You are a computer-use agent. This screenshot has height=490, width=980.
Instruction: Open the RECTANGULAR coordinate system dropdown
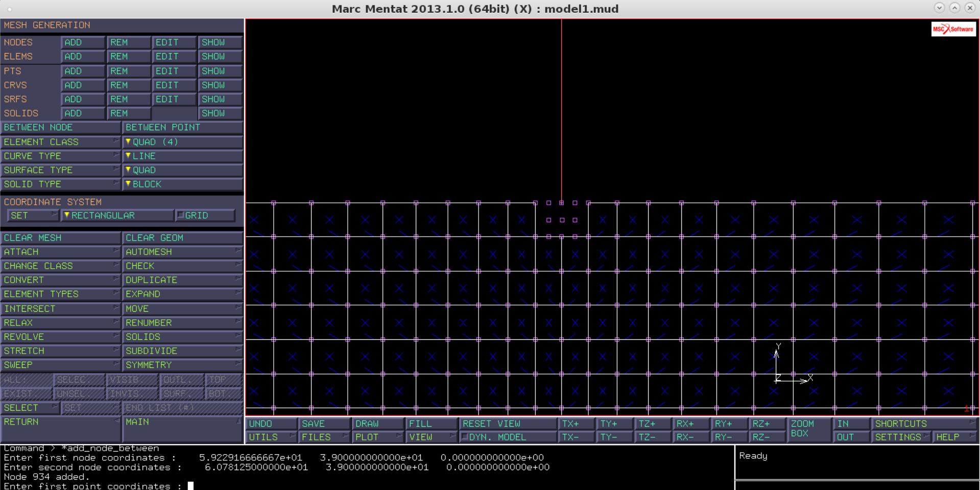point(117,216)
